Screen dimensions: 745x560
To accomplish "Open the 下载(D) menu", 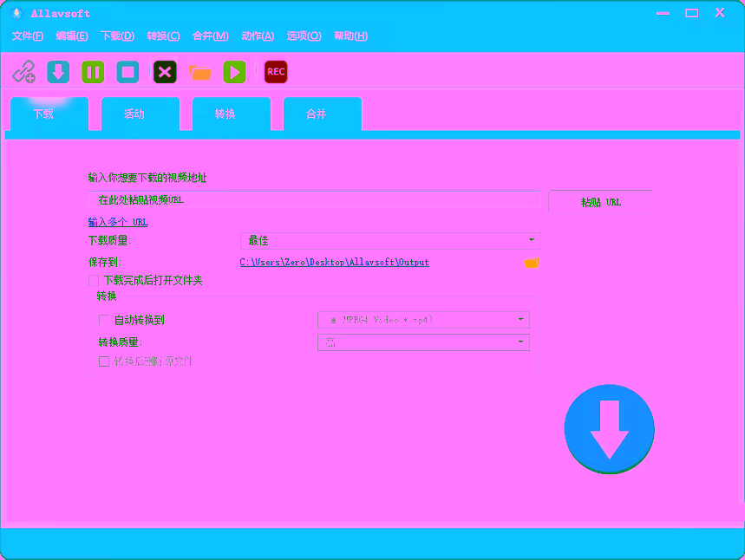I will point(117,36).
